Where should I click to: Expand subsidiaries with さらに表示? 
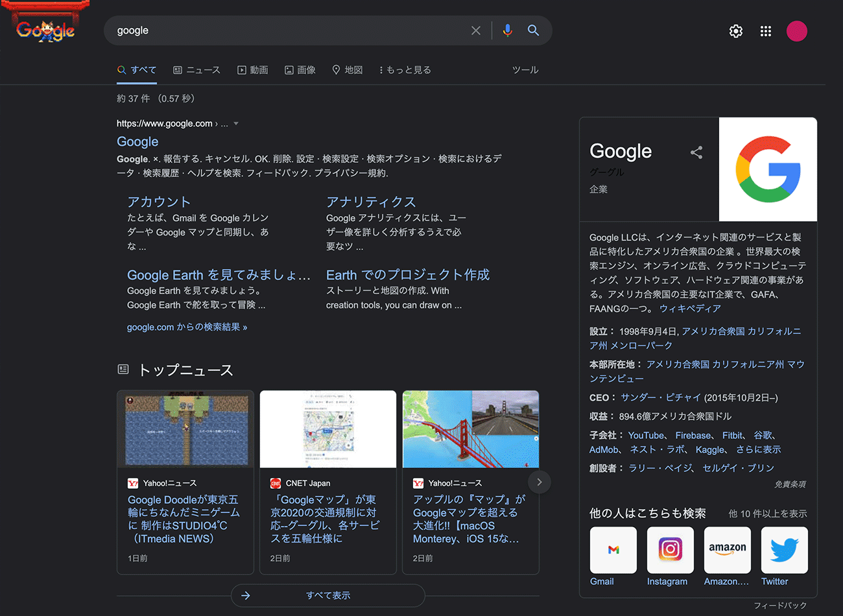tap(758, 449)
